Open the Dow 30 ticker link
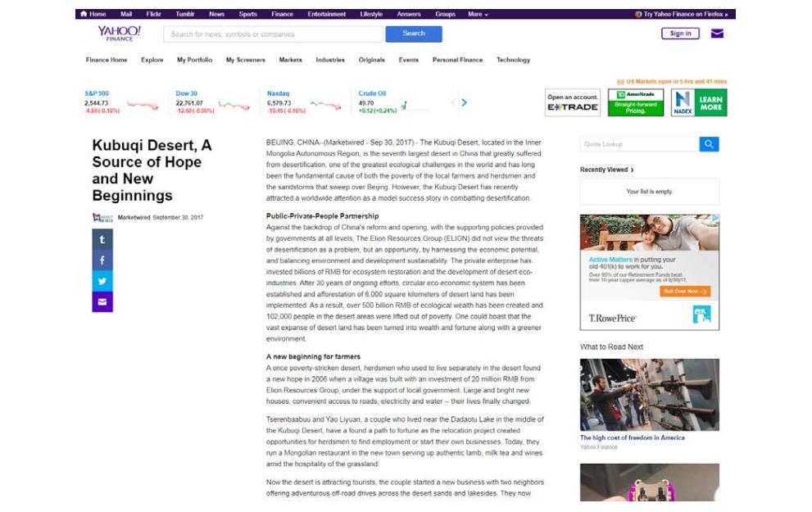Viewport: 812px width, 512px height. click(187, 93)
